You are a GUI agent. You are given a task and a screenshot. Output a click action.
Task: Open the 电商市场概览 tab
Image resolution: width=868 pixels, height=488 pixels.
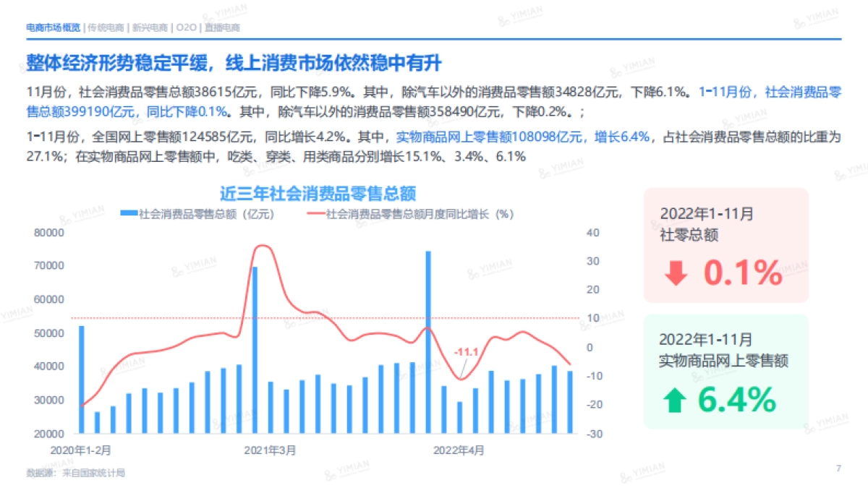click(x=54, y=27)
